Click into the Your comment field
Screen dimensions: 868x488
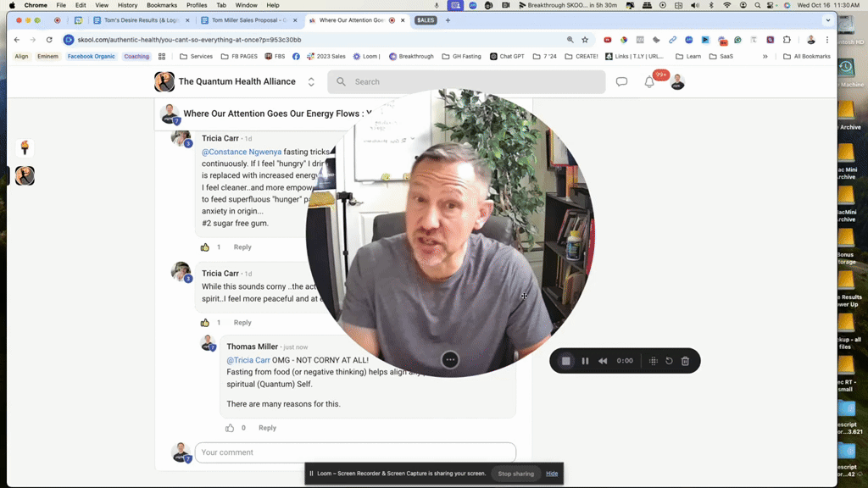click(x=355, y=452)
